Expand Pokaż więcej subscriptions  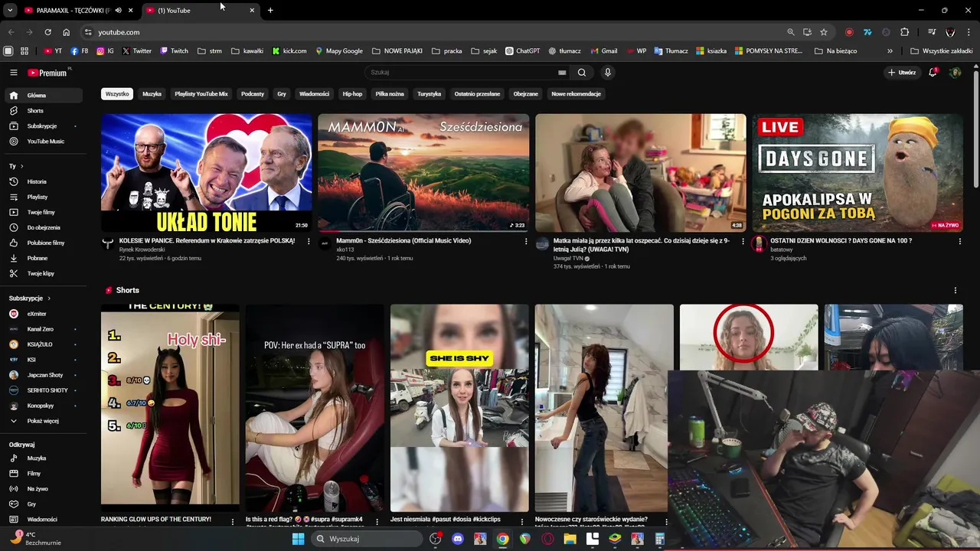42,421
